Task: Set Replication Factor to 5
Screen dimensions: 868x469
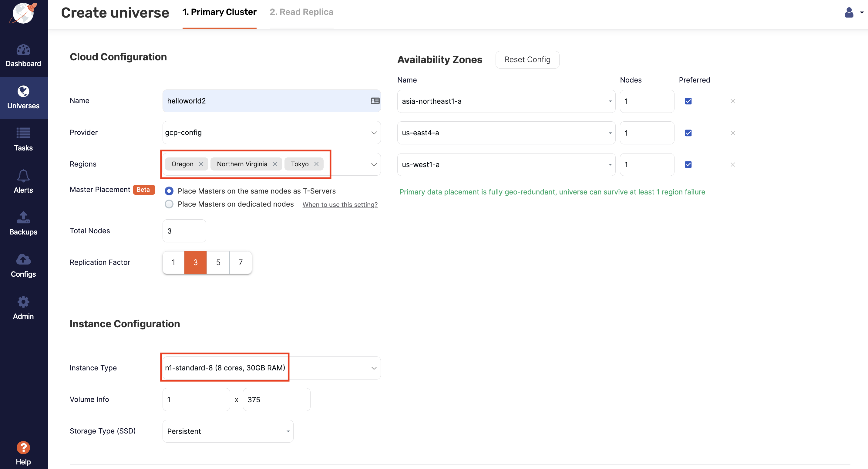Action: tap(218, 262)
